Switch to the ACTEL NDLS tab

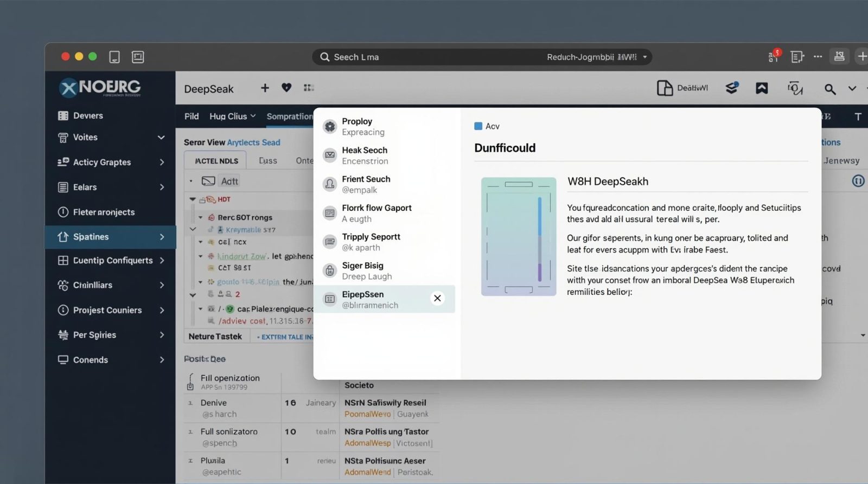[216, 161]
